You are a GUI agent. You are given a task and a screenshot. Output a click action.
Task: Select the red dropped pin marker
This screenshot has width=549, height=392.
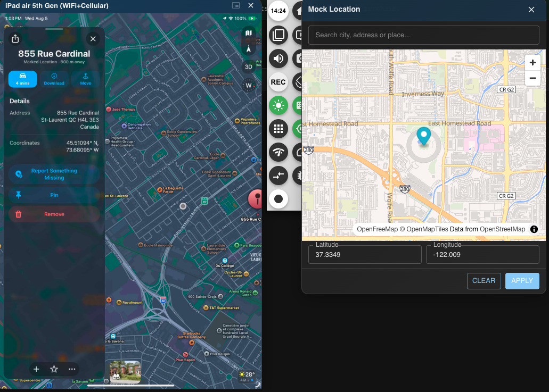257,198
